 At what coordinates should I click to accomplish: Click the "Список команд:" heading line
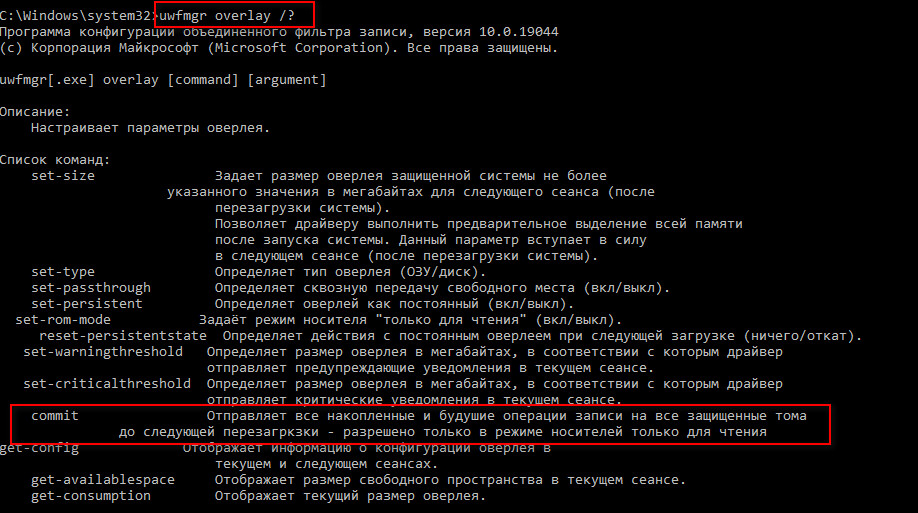(55, 160)
